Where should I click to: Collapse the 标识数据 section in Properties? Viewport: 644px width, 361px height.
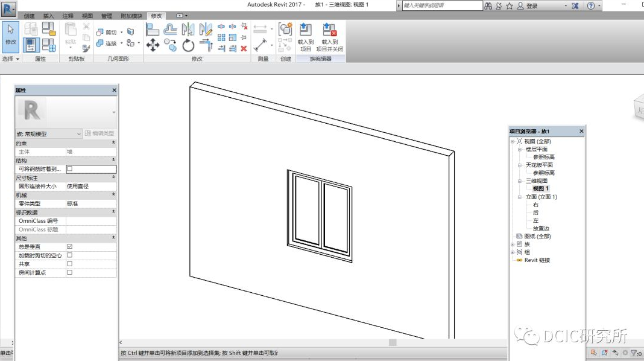click(113, 212)
